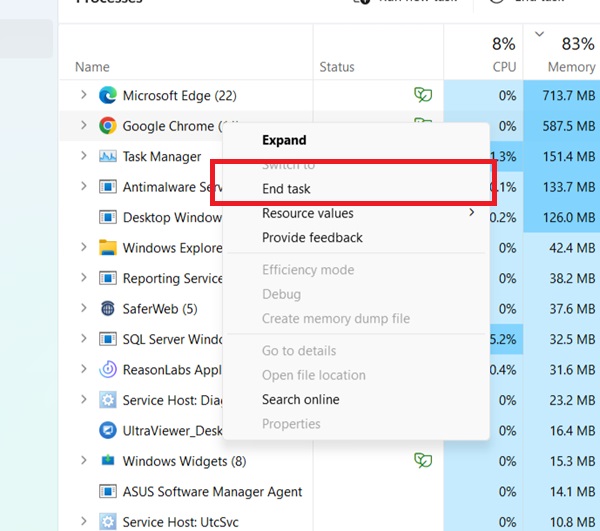Open the Resource values submenu
The image size is (600, 531).
pos(356,213)
